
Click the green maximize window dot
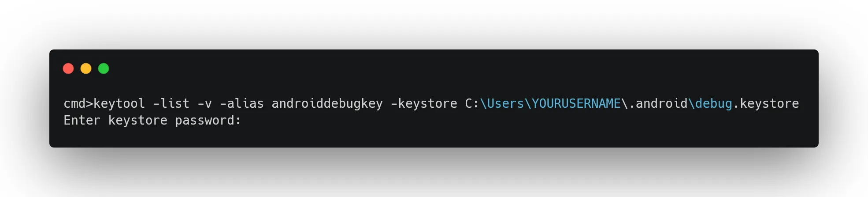104,68
